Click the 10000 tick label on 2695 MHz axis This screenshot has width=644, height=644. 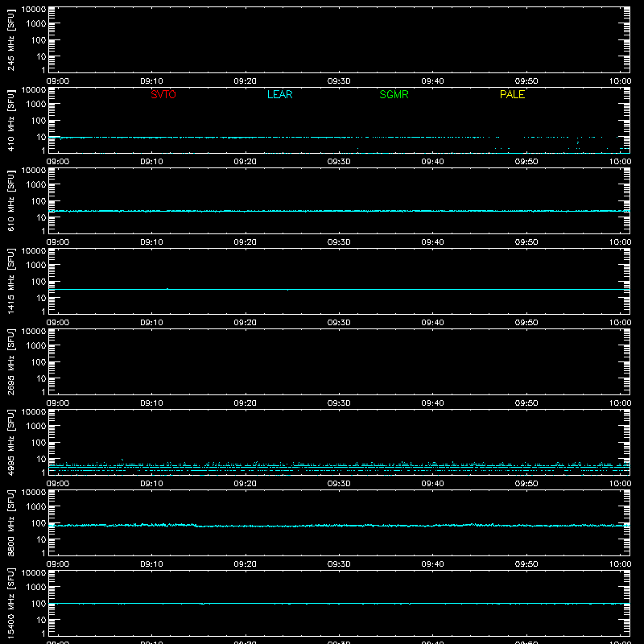pos(34,332)
